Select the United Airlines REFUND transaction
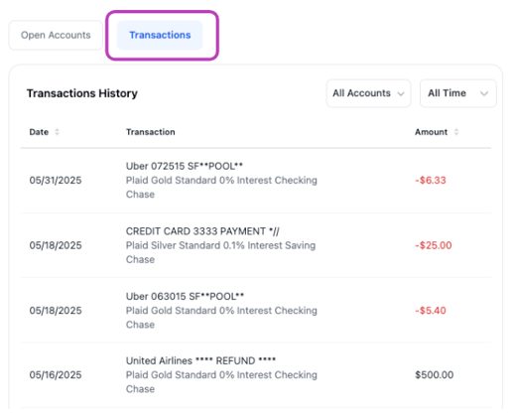This screenshot has height=420, width=512. [x=256, y=375]
